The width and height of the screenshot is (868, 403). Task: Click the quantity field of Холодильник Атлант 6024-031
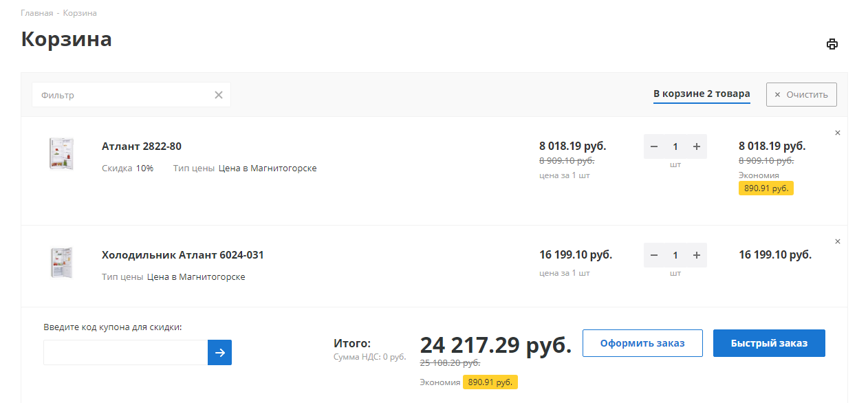(x=675, y=255)
